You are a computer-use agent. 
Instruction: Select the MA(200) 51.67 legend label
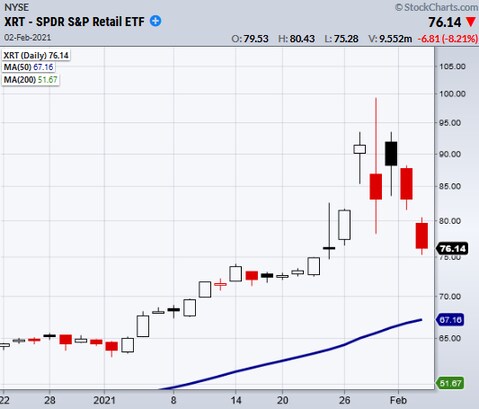[30, 80]
